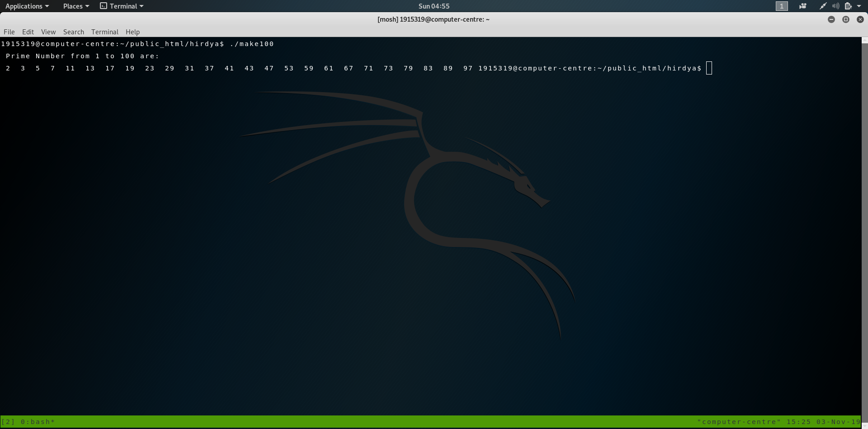Click the prime number 19 in the output

pyautogui.click(x=130, y=68)
